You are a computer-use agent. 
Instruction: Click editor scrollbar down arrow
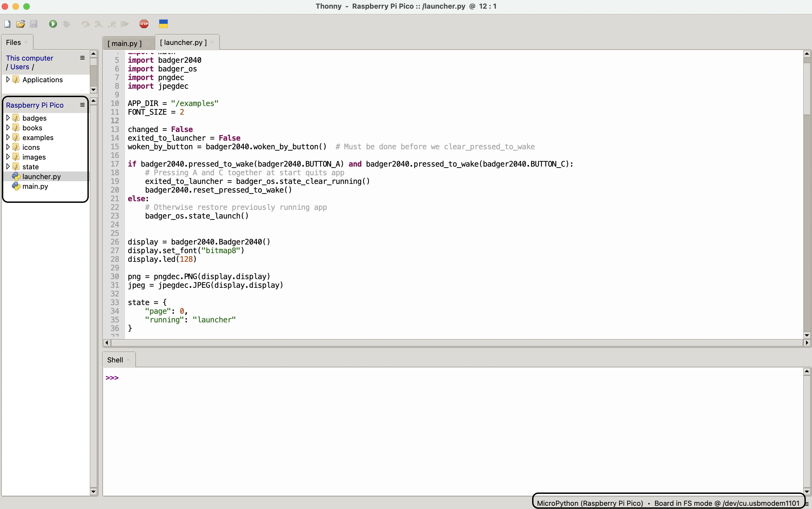coord(807,335)
